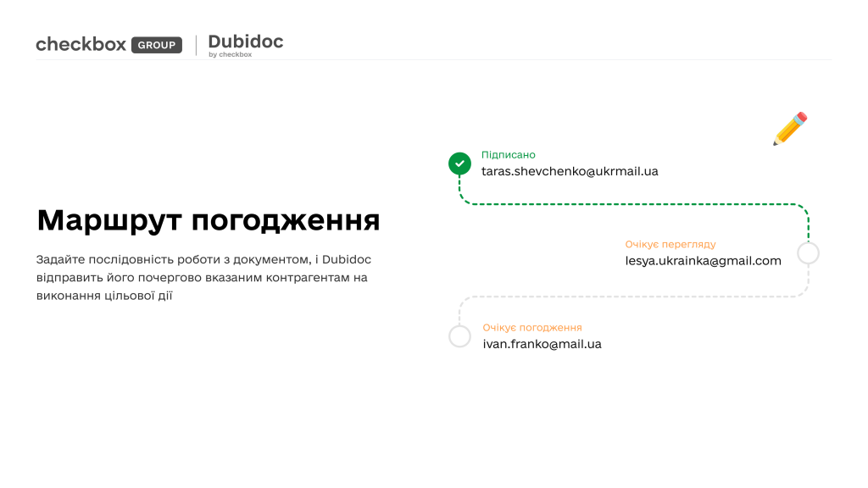Click the pencil emoji icon
Viewport: 868px width, 488px height.
click(x=789, y=129)
